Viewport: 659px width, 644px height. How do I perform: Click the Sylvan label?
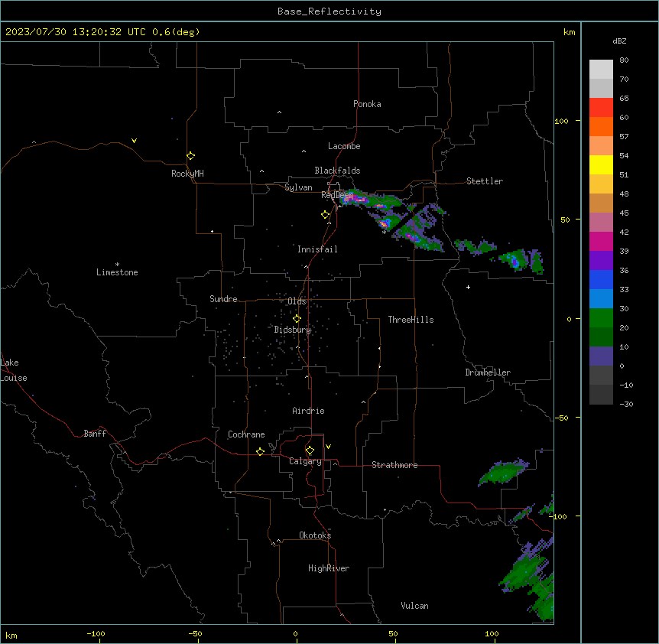tap(298, 187)
